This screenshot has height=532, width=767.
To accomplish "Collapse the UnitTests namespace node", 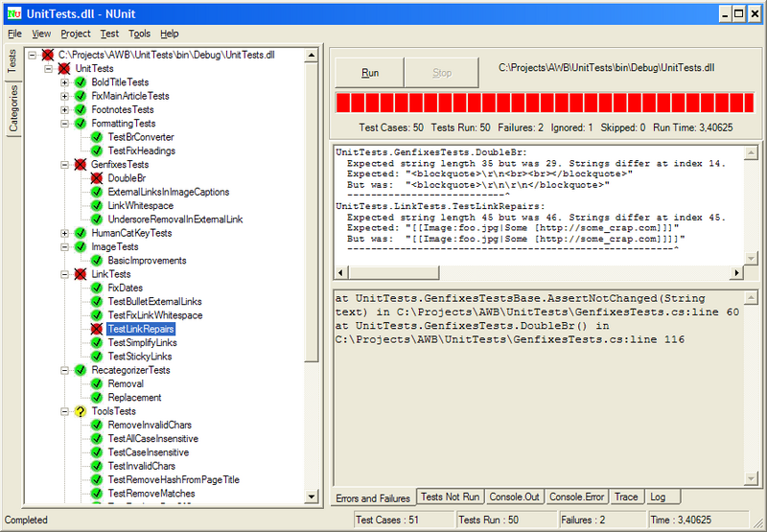I will point(48,68).
